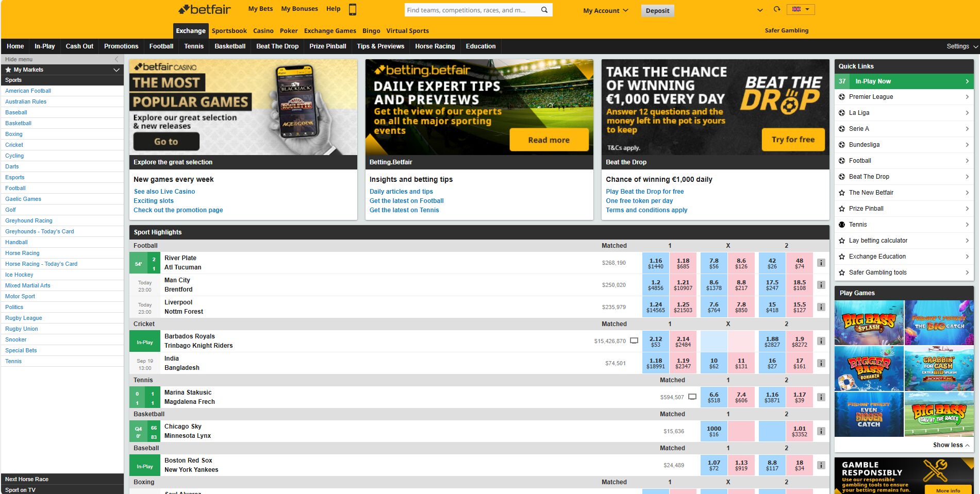The height and width of the screenshot is (494, 980).
Task: Click the search teams input field
Action: pos(472,10)
